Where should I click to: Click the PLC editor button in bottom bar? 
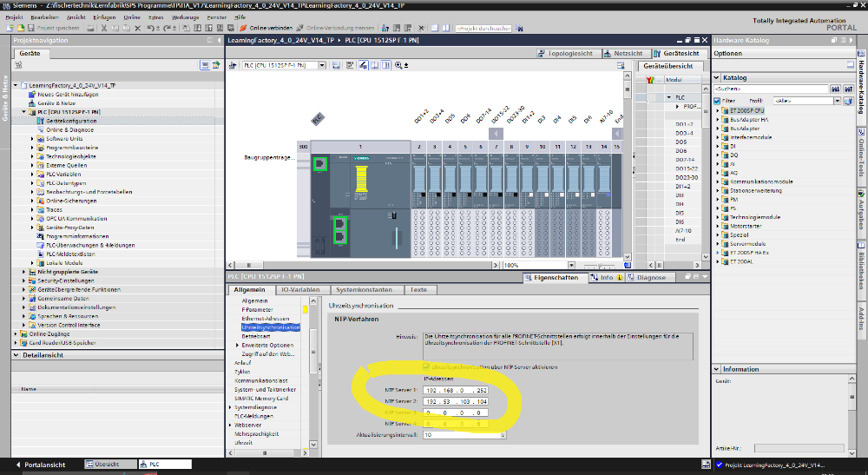(165, 464)
